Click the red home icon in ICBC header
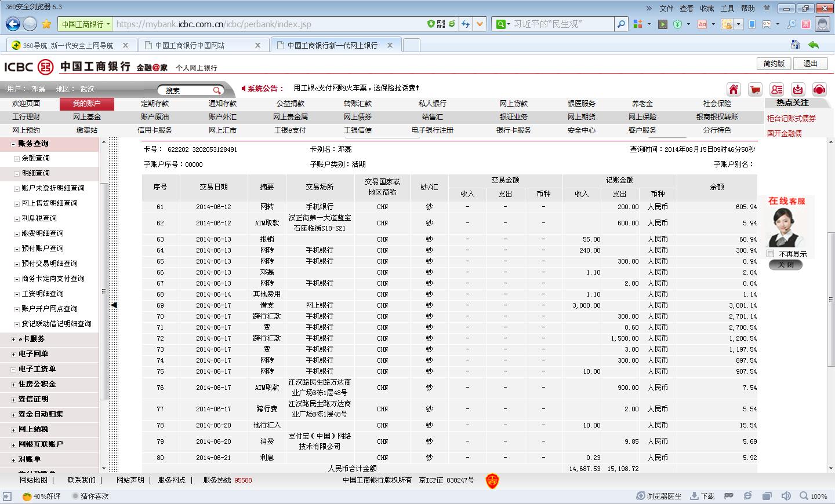This screenshot has height=504, width=835. coord(734,89)
